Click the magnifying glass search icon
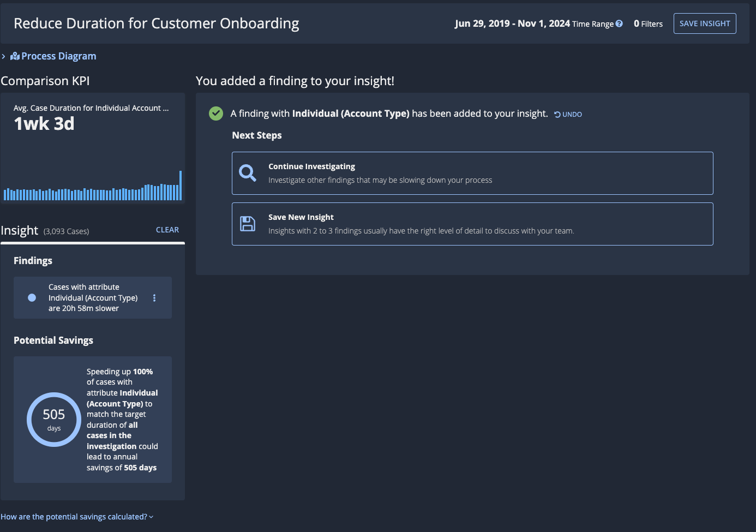Image resolution: width=756 pixels, height=532 pixels. (248, 173)
